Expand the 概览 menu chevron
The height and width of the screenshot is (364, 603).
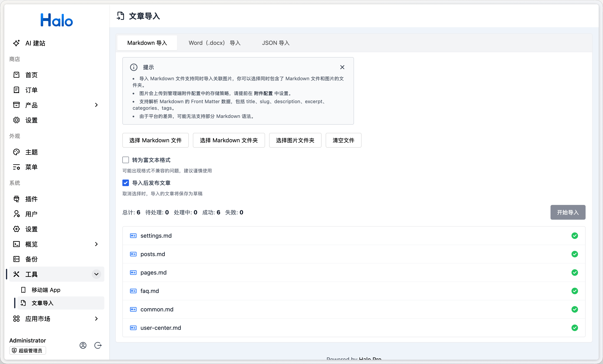[x=96, y=244]
